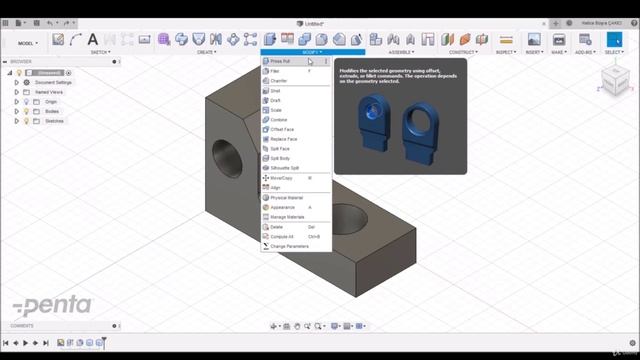
Task: Open the CREATE dropdown menu
Action: tap(207, 52)
